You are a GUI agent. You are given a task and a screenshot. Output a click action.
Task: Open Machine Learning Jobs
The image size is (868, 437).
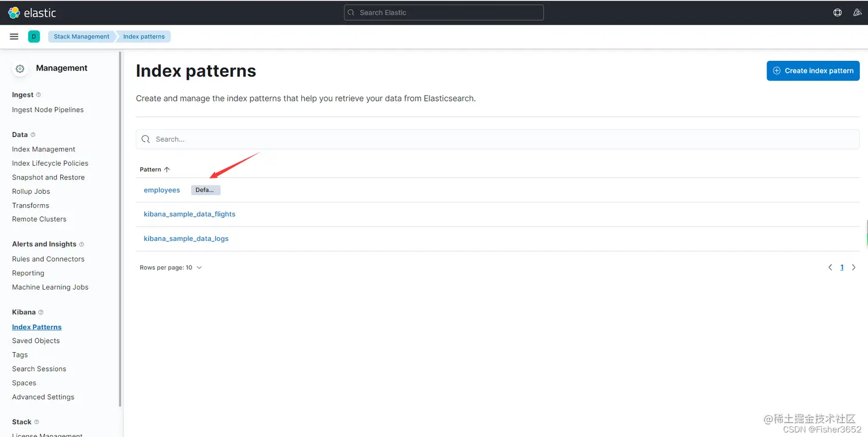(50, 287)
